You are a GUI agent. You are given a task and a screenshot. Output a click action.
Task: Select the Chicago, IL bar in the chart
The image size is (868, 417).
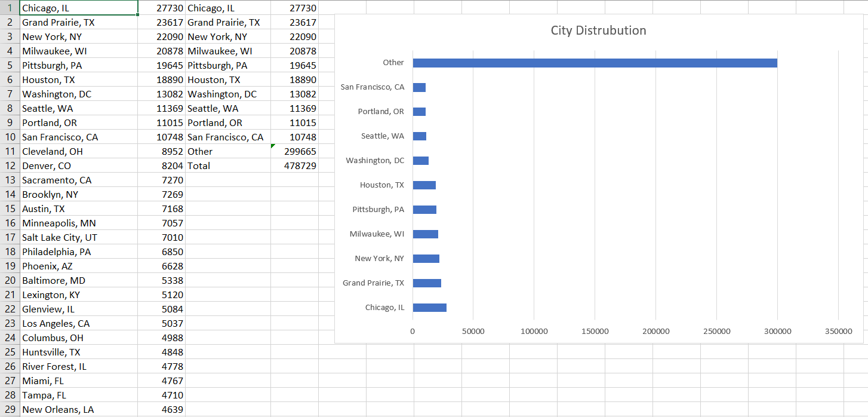point(429,308)
